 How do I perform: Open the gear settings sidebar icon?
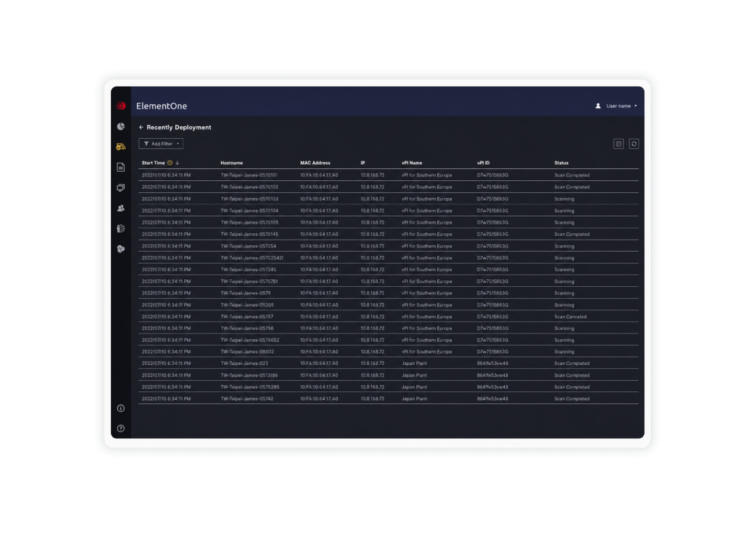[x=121, y=228]
